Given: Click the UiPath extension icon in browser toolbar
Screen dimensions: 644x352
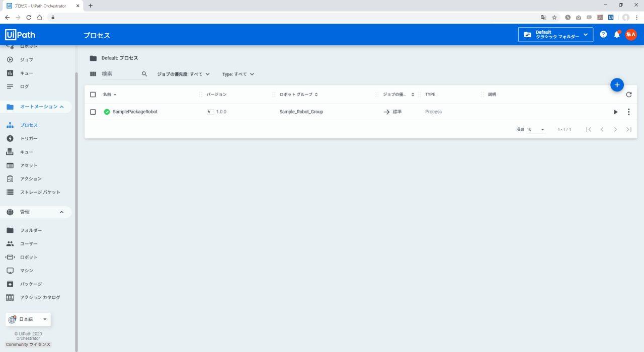Looking at the screenshot, I should [x=611, y=17].
